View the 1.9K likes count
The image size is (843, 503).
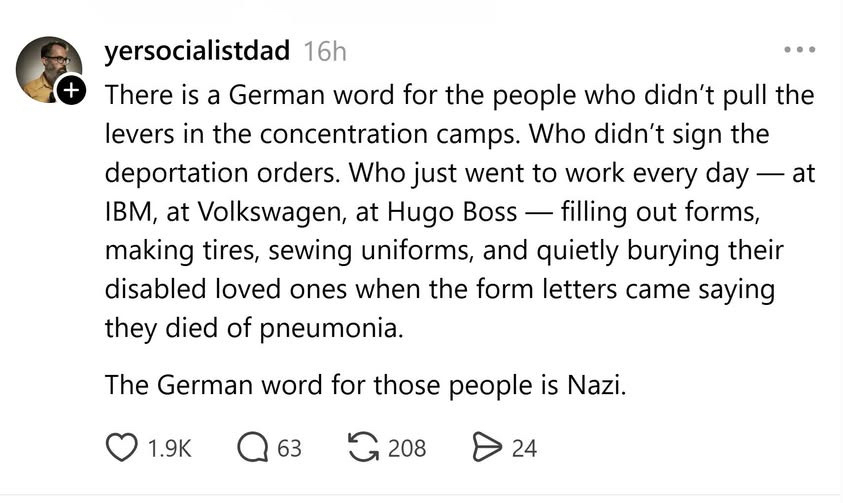(x=168, y=449)
